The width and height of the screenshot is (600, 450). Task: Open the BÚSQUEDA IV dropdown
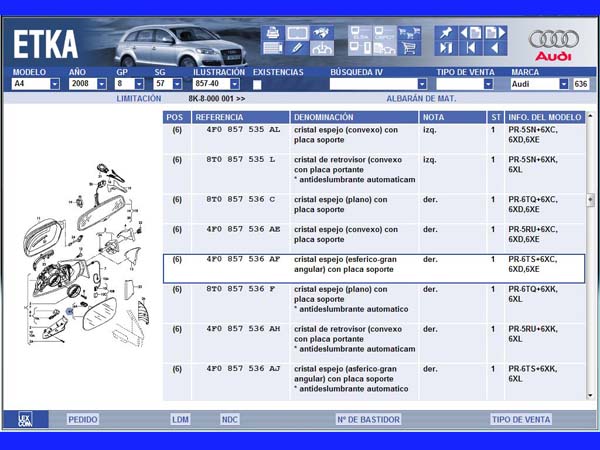pyautogui.click(x=378, y=84)
